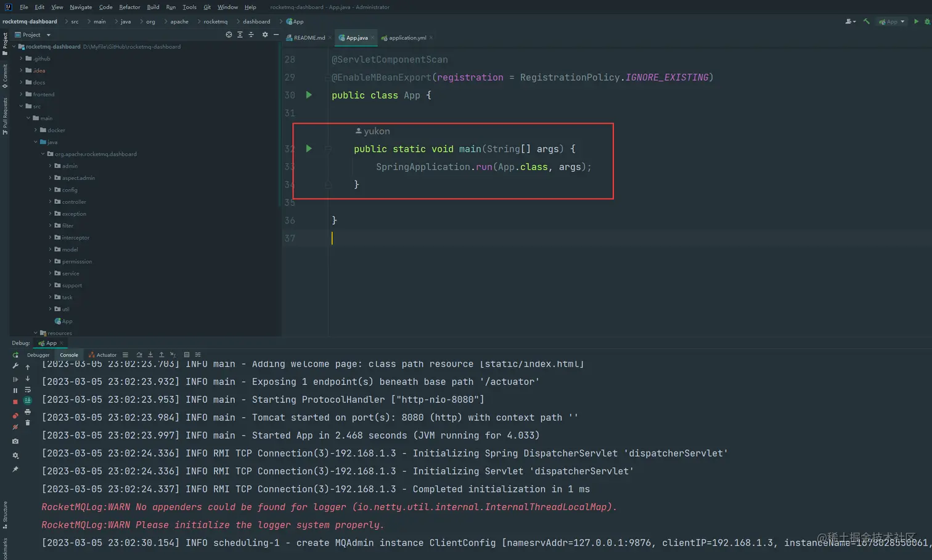Stop the App debug process
The height and width of the screenshot is (560, 932).
15,402
